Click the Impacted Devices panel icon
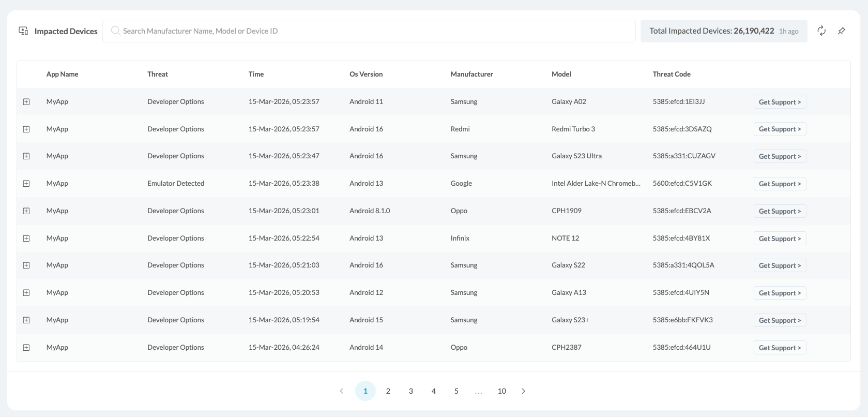Screen dimensions: 868x417 click(24, 31)
